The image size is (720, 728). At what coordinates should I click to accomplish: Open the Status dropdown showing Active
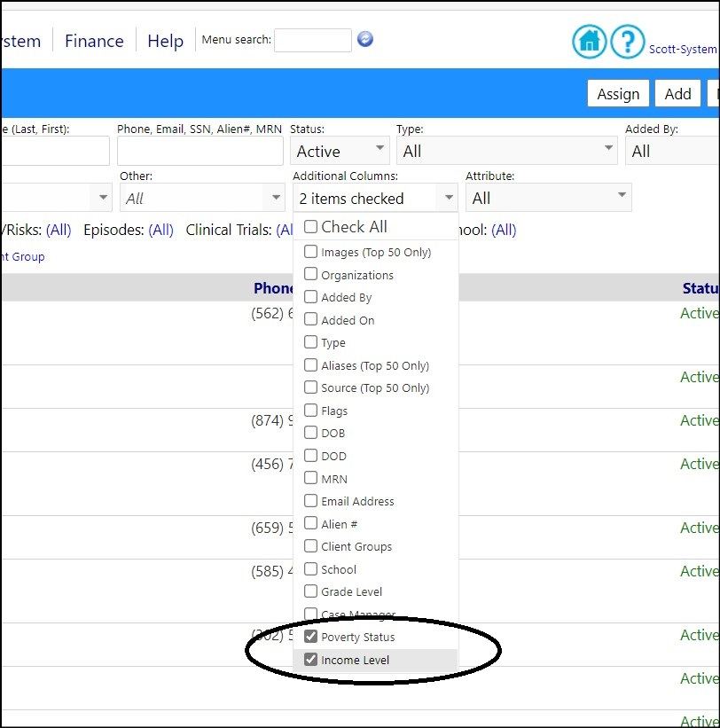coord(340,151)
